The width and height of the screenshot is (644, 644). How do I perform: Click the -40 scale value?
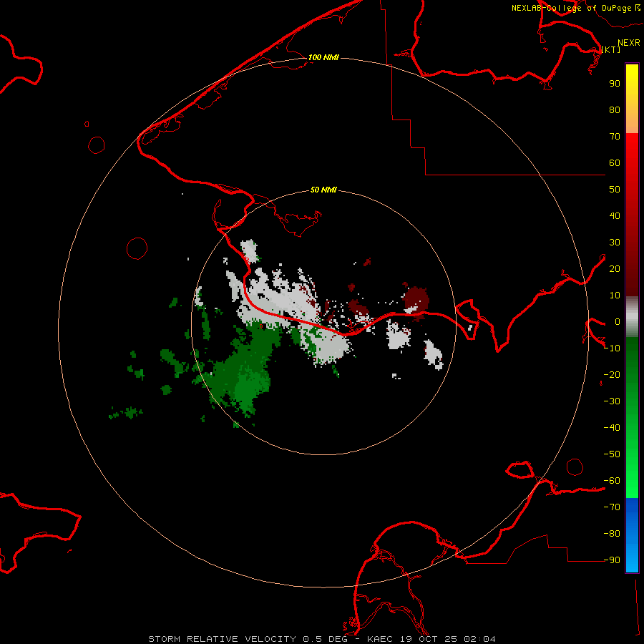pos(612,428)
